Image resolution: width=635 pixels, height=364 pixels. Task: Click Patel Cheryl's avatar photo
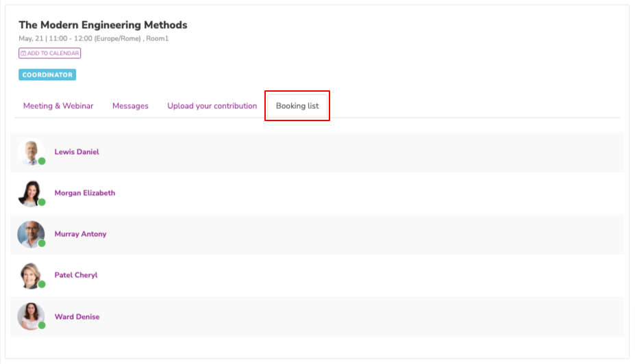(31, 276)
